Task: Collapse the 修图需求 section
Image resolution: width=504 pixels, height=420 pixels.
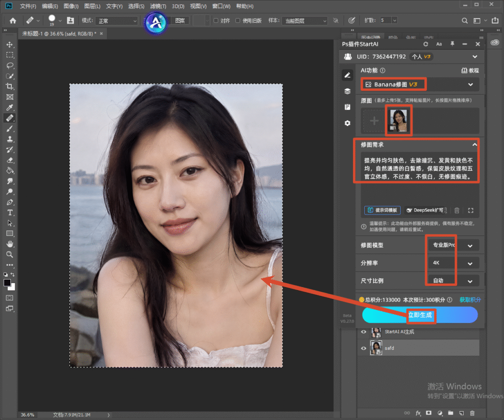Action: tap(474, 145)
